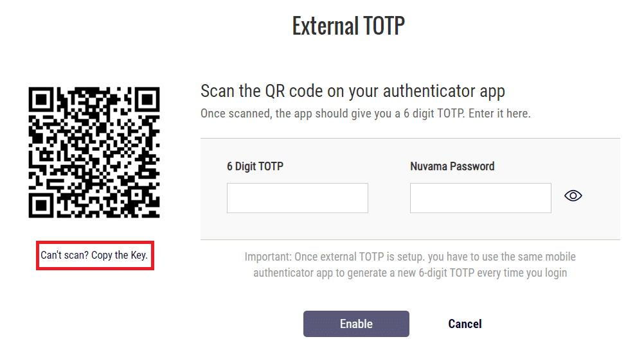Click the "Scan the QR code" heading
Screen dimensions: 644x355
[x=352, y=91]
